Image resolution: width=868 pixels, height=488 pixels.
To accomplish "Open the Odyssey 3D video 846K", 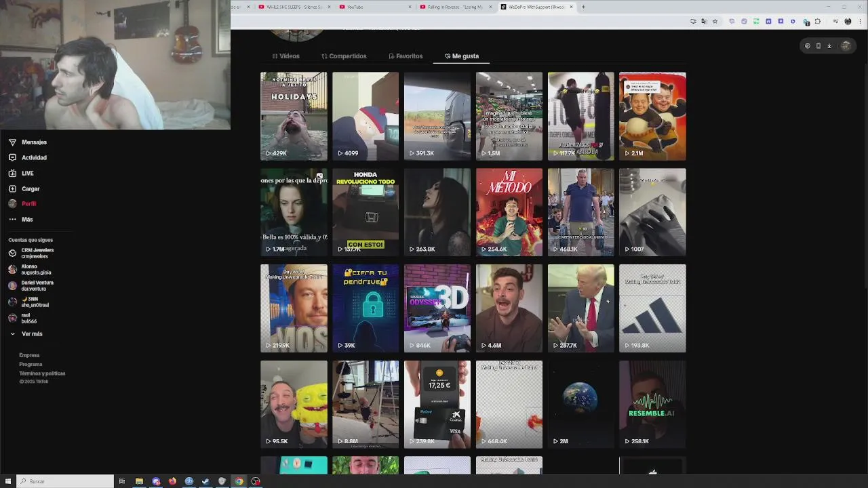I will point(437,308).
